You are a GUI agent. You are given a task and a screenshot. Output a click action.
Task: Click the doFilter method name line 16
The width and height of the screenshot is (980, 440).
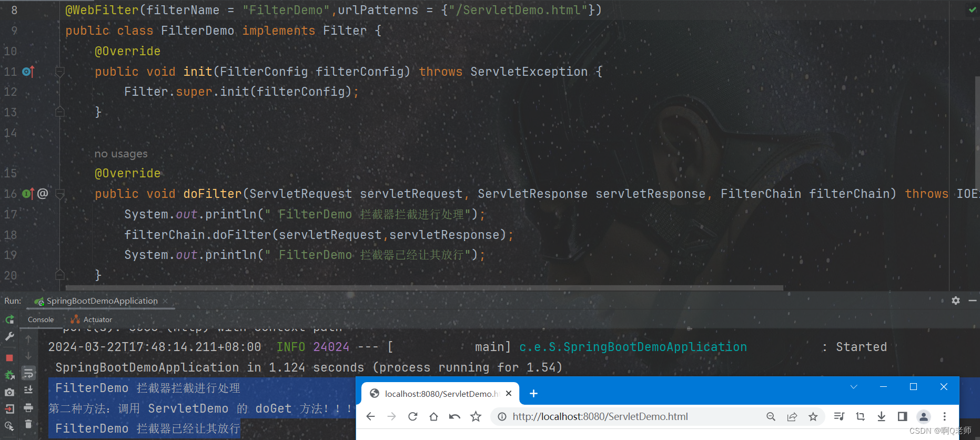(212, 194)
